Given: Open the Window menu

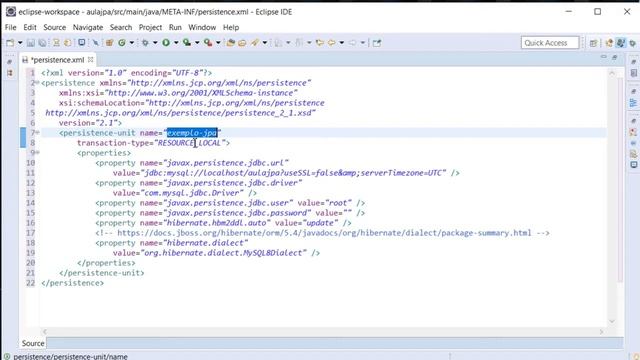Looking at the screenshot, I should pos(202,27).
